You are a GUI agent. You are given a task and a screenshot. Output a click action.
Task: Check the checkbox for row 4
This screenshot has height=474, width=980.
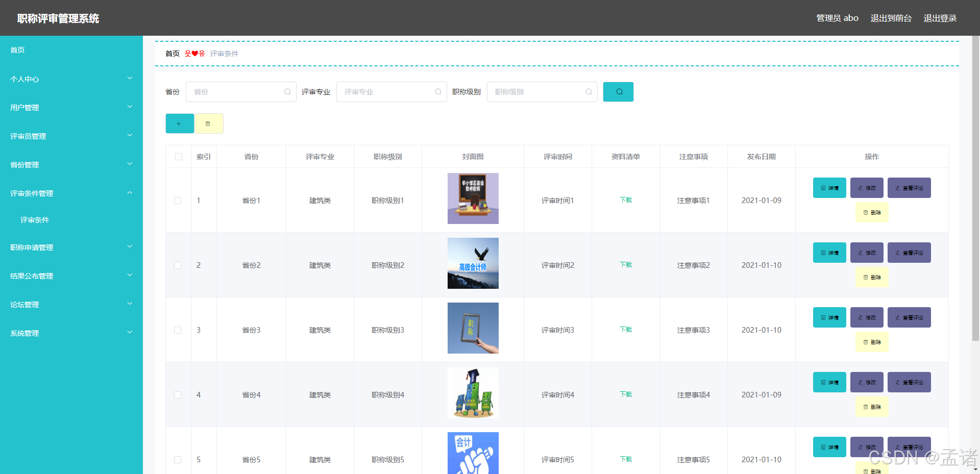(x=178, y=395)
